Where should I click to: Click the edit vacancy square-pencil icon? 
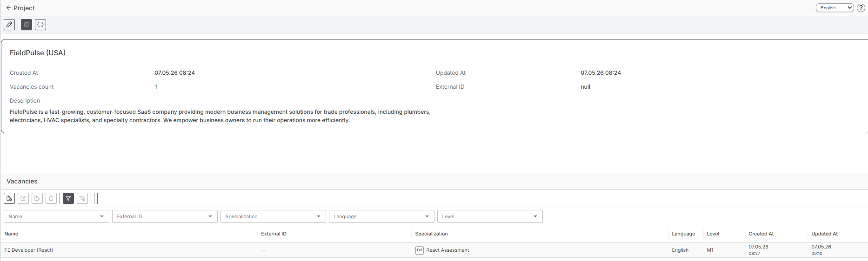pyautogui.click(x=23, y=198)
